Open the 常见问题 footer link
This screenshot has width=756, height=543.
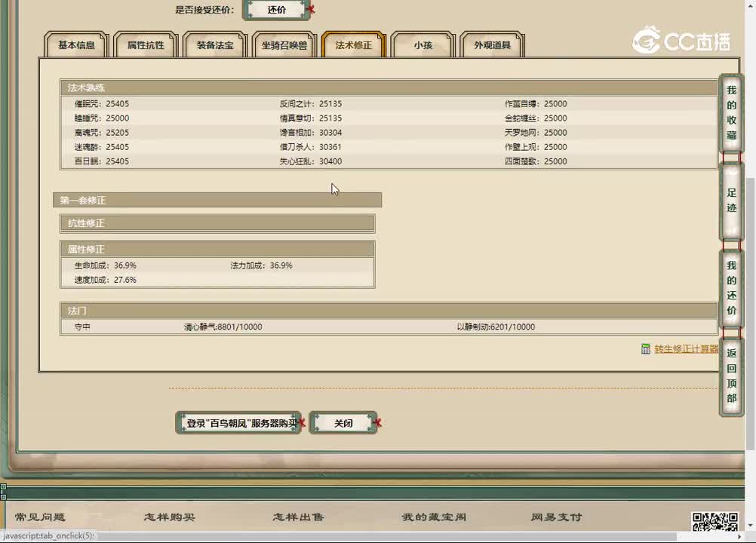(40, 517)
